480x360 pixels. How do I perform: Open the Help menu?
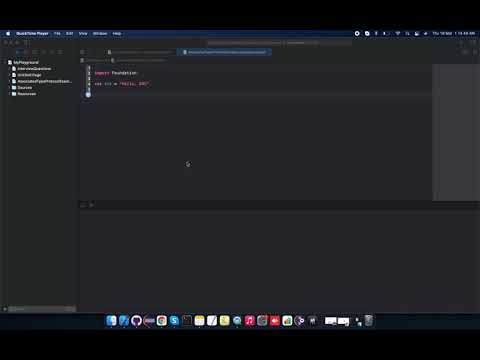117,34
